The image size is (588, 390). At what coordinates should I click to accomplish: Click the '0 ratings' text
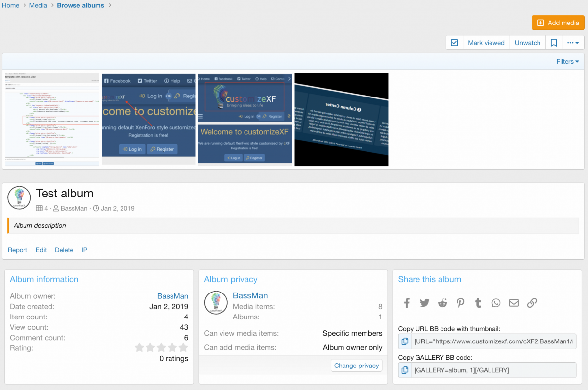pos(174,358)
